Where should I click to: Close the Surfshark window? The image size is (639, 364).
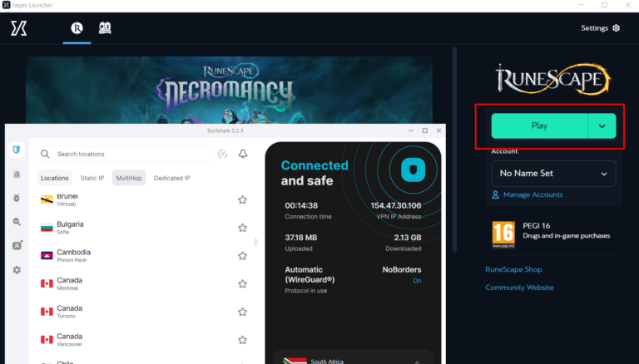click(438, 130)
